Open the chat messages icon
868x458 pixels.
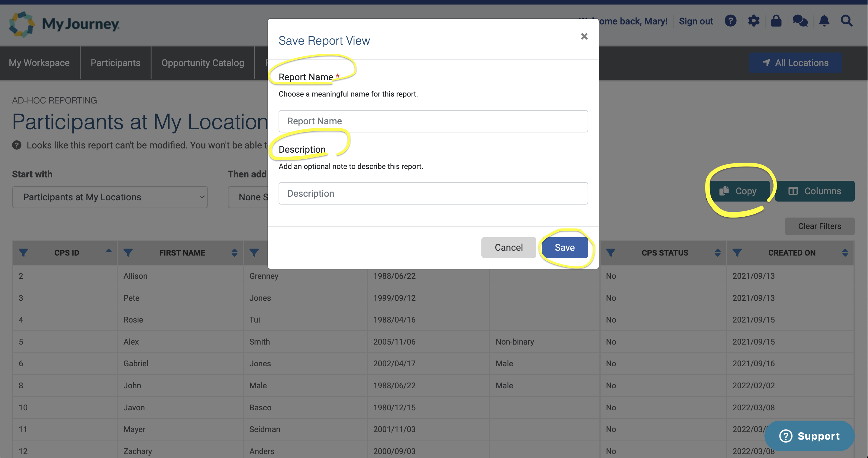click(800, 21)
